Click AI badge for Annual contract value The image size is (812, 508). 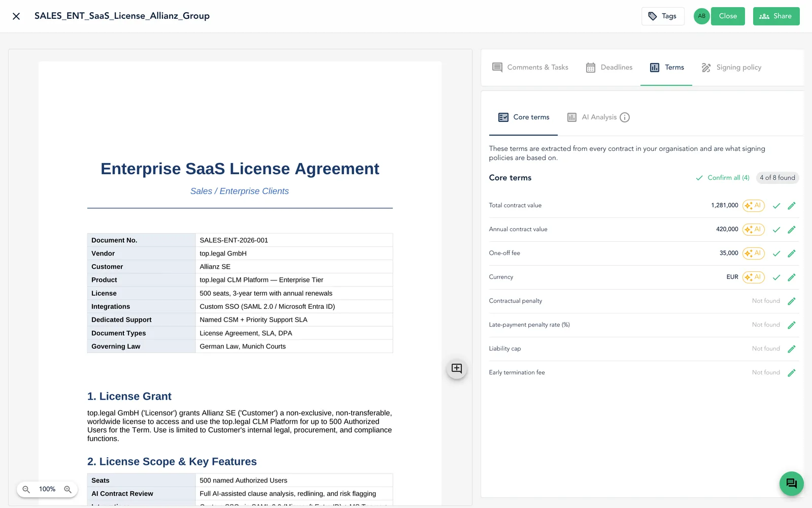pos(753,230)
